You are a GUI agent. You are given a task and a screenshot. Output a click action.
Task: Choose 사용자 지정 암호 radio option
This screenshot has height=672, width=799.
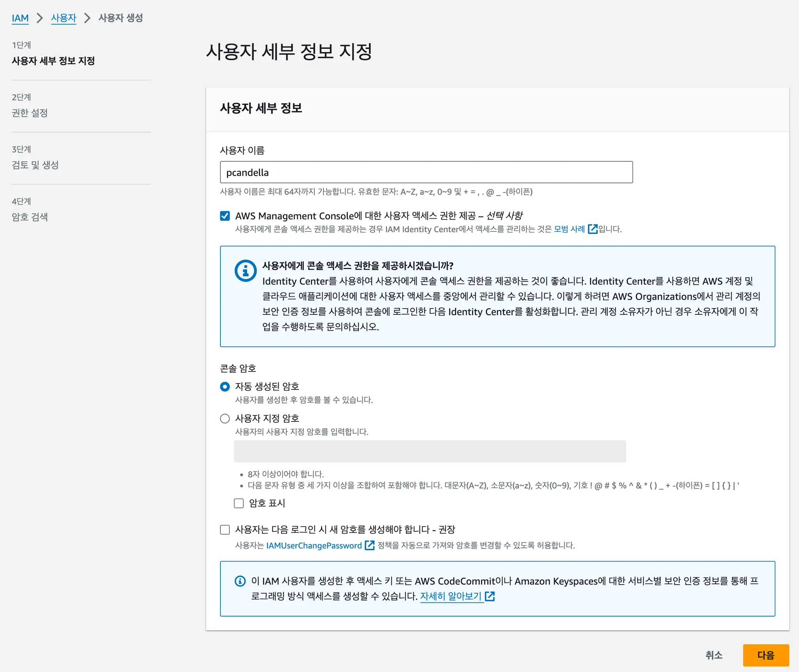point(225,419)
